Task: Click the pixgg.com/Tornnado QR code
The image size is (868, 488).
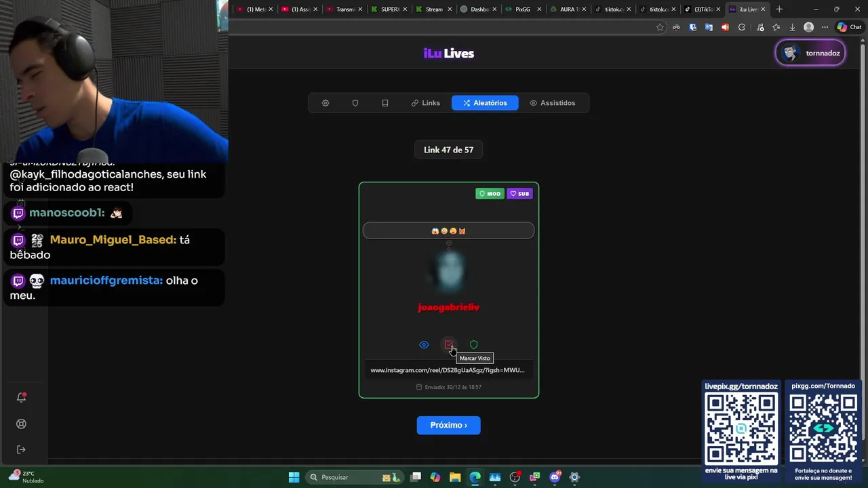Action: (x=823, y=429)
